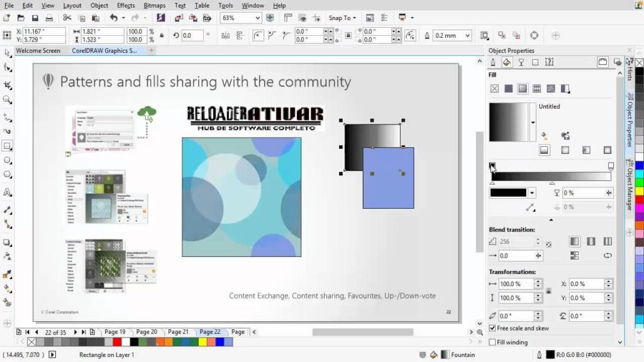This screenshot has height=362, width=644.
Task: Click the yellow swatch in document palette
Action: 203,341
